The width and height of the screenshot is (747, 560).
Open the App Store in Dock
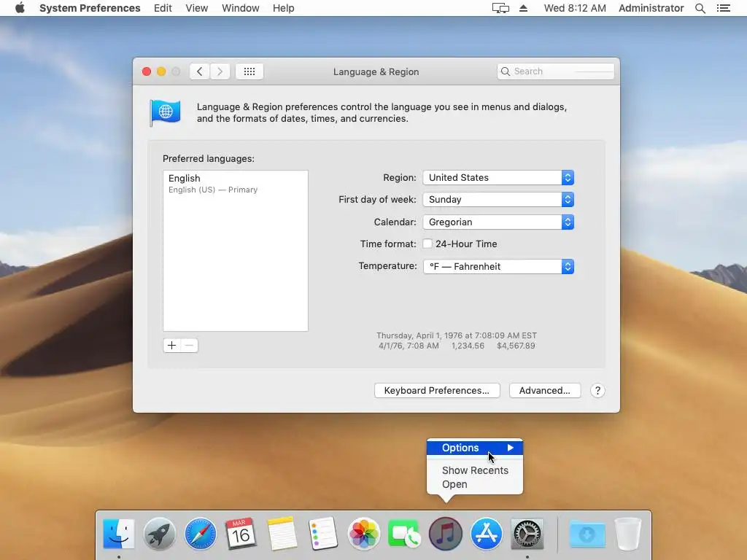tap(487, 534)
